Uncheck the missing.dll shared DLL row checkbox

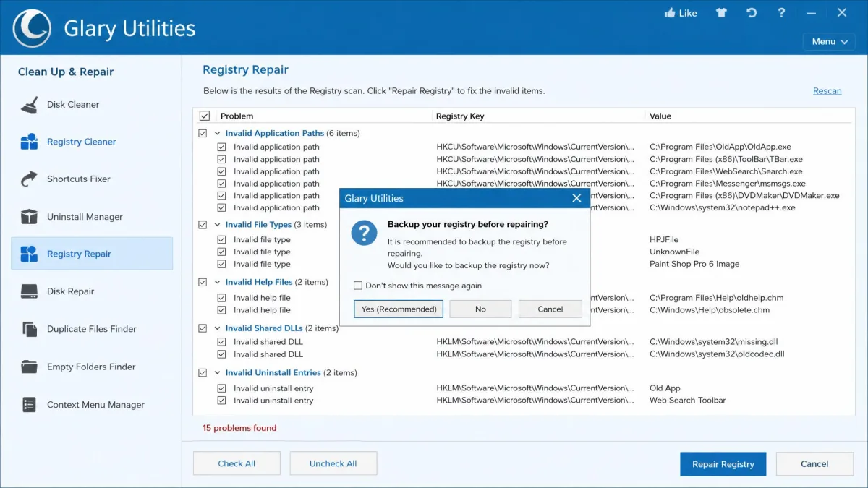pyautogui.click(x=222, y=342)
